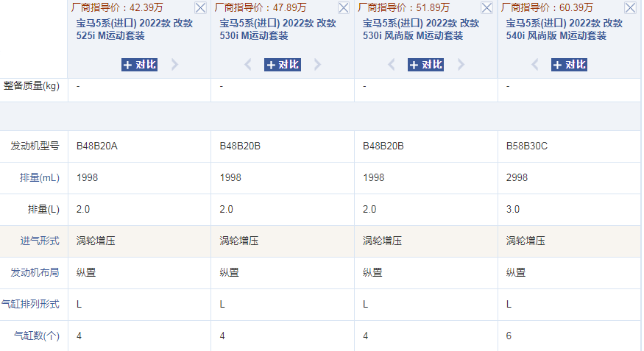Select the highlighted 进气形式 row label

pos(39,241)
